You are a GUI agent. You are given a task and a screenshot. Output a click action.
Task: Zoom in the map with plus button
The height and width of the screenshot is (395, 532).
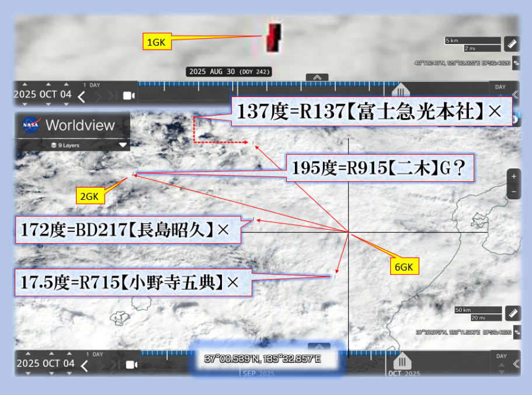point(513,176)
